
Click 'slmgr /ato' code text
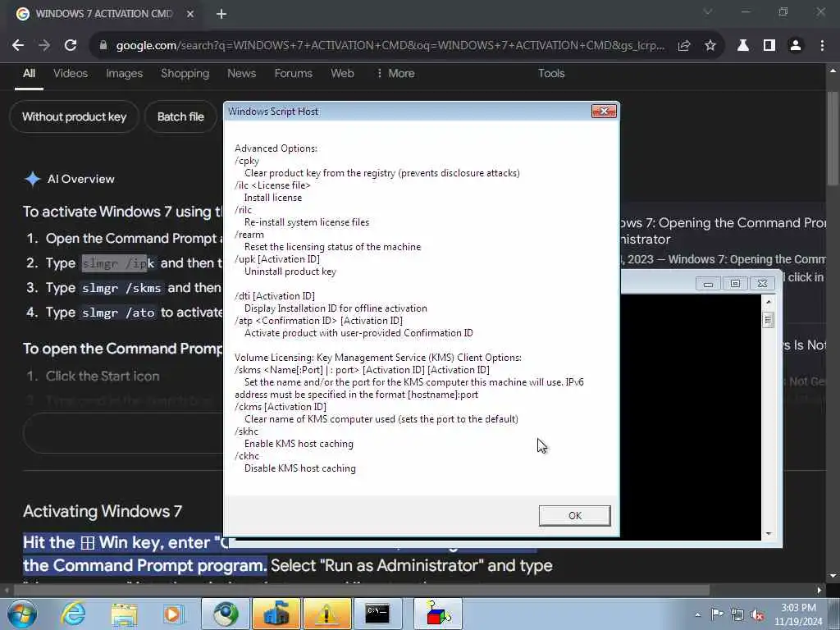coord(118,313)
